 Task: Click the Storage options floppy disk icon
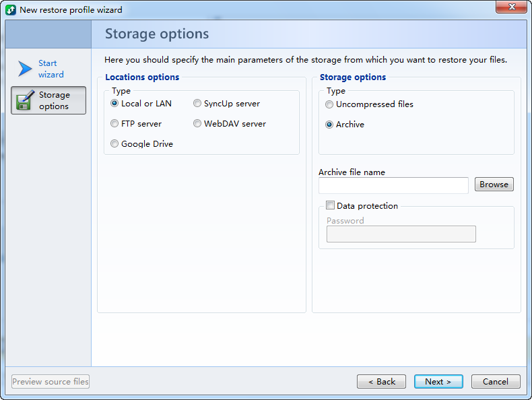(x=25, y=100)
